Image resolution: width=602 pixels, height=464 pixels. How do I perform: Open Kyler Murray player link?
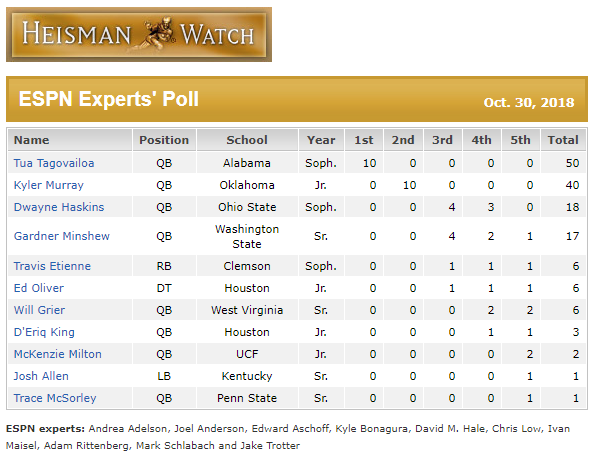[49, 185]
